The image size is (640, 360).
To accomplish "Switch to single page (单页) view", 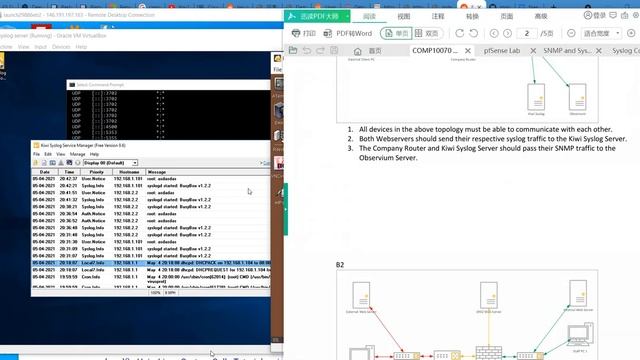I will coord(396,33).
